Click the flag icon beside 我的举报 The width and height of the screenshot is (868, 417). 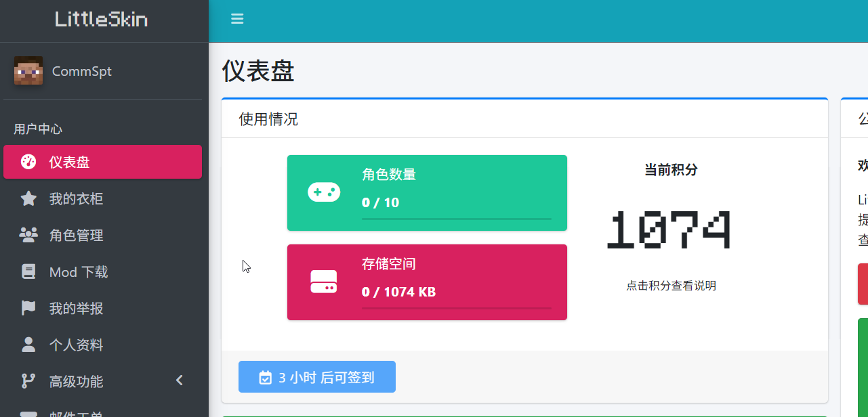(28, 308)
